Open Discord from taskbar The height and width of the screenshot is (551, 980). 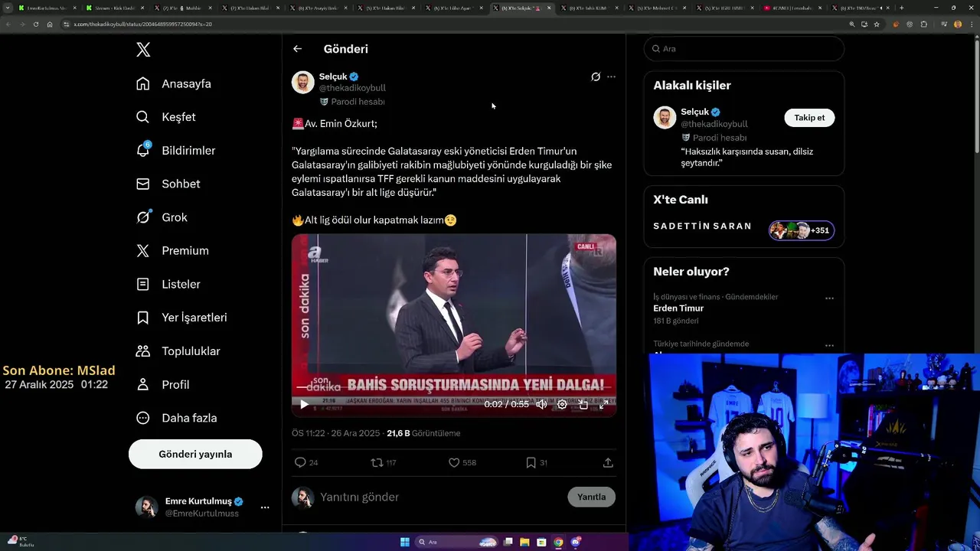point(576,542)
